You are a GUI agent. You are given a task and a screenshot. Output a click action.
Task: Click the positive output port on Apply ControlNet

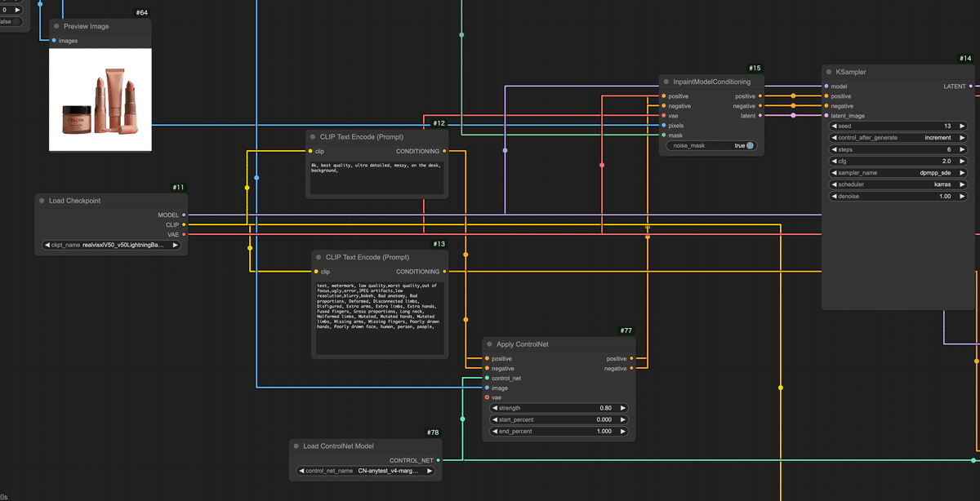[632, 359]
